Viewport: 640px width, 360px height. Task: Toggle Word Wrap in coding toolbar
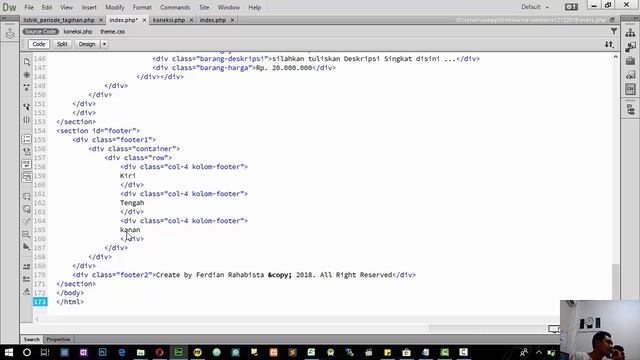27,164
